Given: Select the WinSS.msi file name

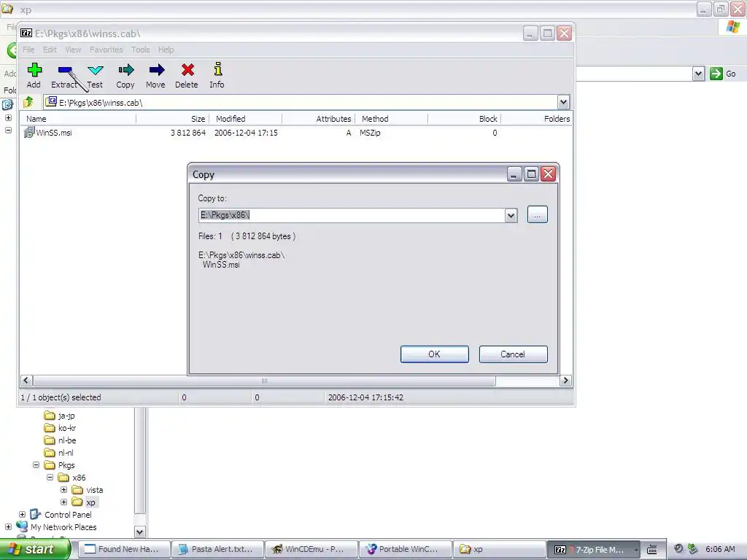Looking at the screenshot, I should coord(54,133).
